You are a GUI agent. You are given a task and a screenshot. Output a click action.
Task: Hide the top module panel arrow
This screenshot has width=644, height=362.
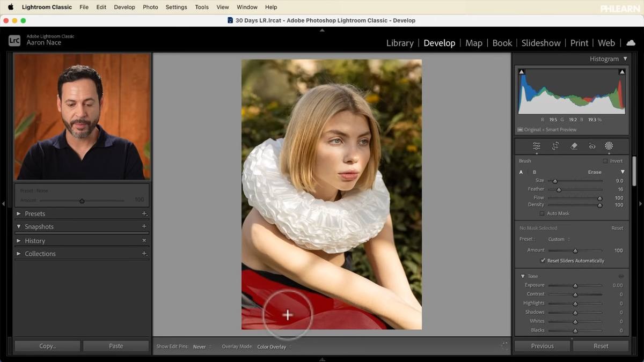(x=322, y=31)
